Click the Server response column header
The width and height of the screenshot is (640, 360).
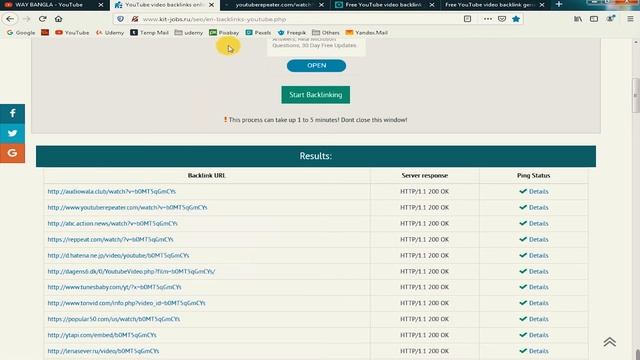[424, 176]
